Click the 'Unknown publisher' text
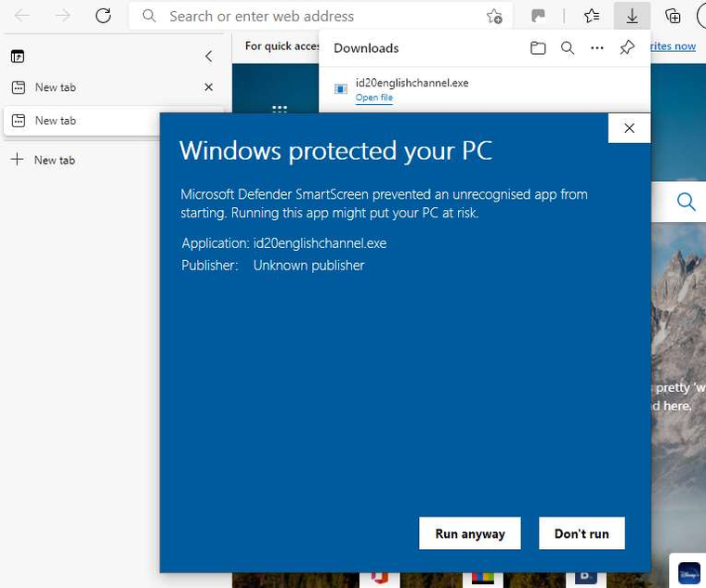The image size is (706, 588). click(308, 265)
